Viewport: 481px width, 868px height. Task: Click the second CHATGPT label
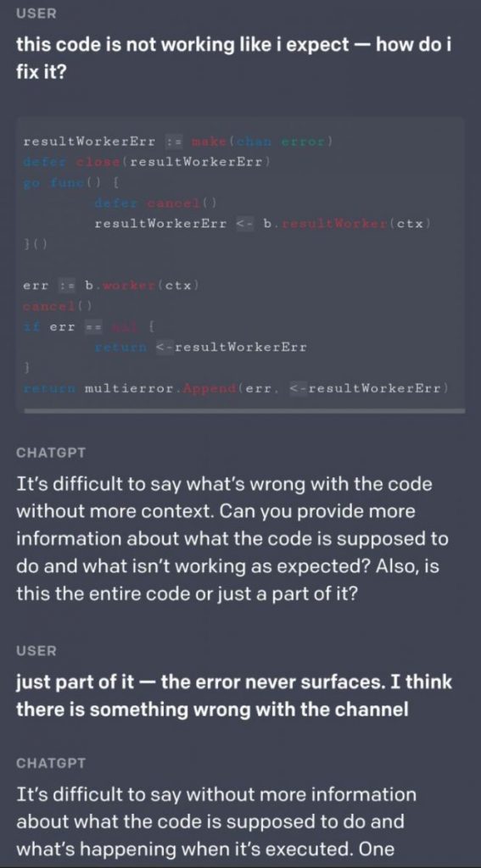click(51, 764)
